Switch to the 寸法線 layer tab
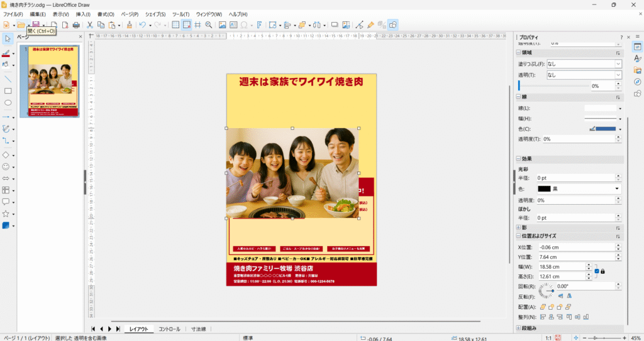644x341 pixels. click(x=198, y=329)
